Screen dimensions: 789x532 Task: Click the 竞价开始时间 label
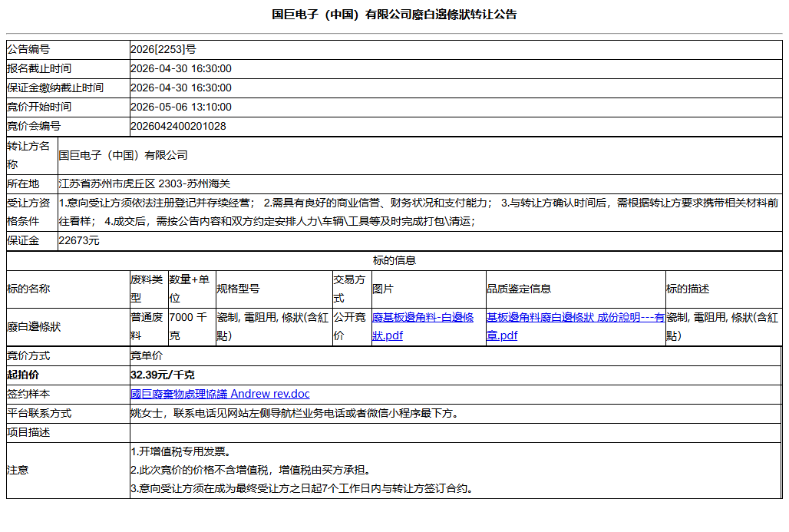pyautogui.click(x=38, y=107)
